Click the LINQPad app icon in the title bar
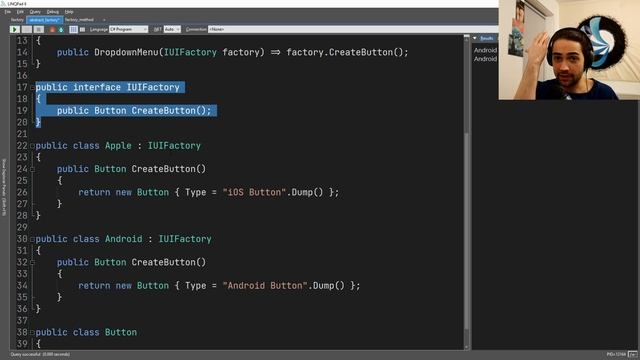The width and height of the screenshot is (640, 360). 3,4
